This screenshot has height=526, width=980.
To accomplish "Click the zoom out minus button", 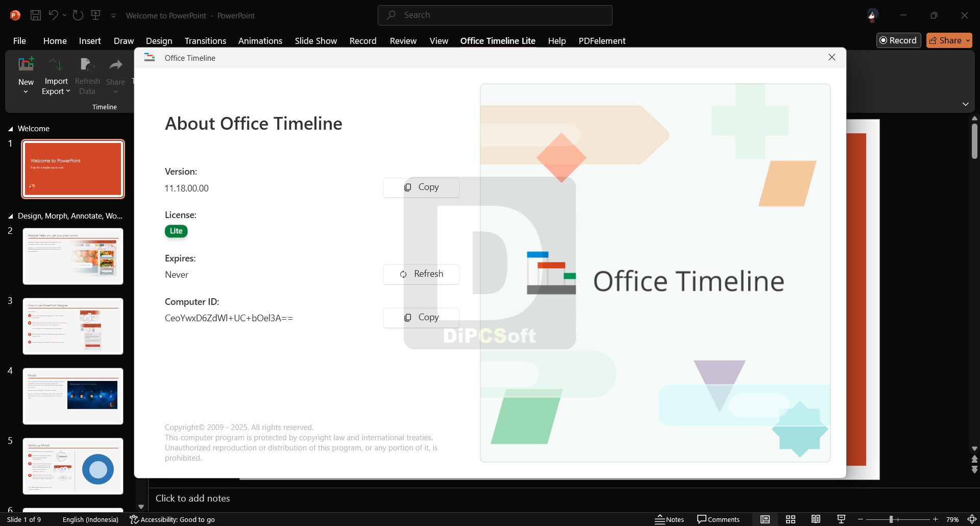I will point(861,519).
